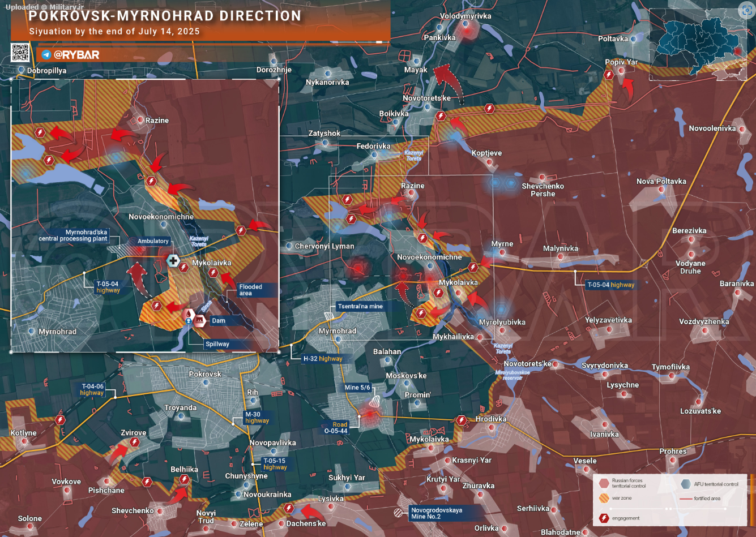Click the T-05-15 highway label
The width and height of the screenshot is (756, 537).
(275, 464)
